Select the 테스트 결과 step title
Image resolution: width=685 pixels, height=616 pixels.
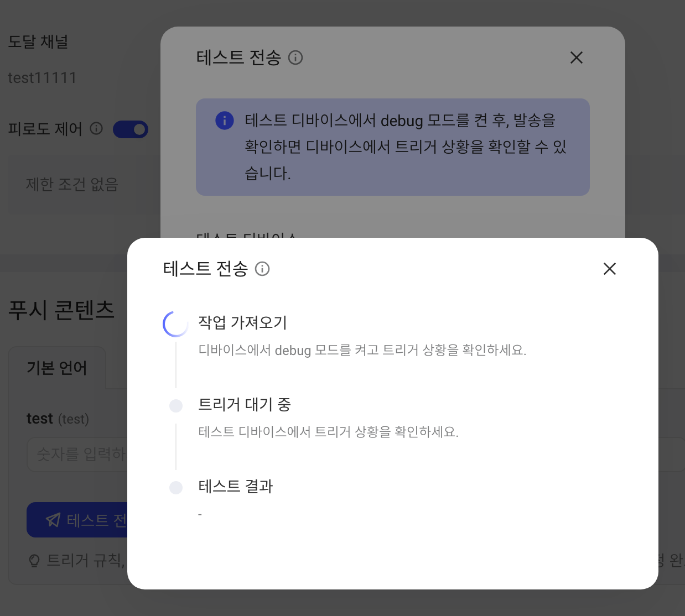point(236,486)
